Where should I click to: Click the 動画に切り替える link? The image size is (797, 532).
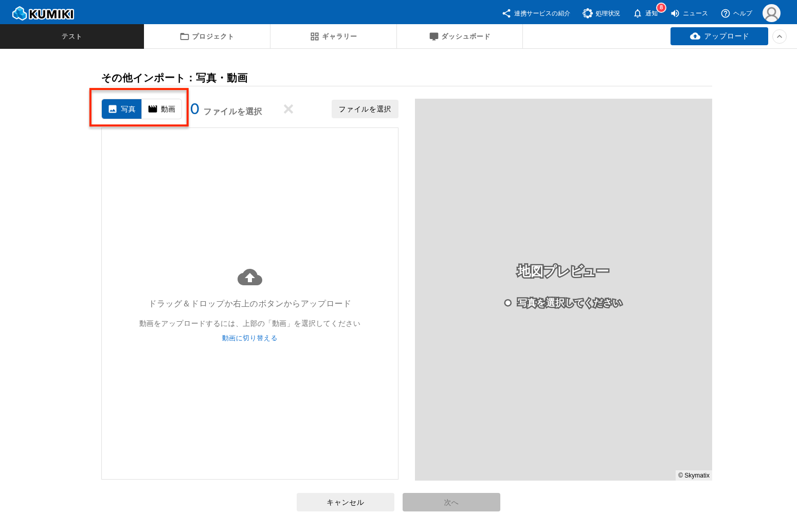(x=249, y=338)
